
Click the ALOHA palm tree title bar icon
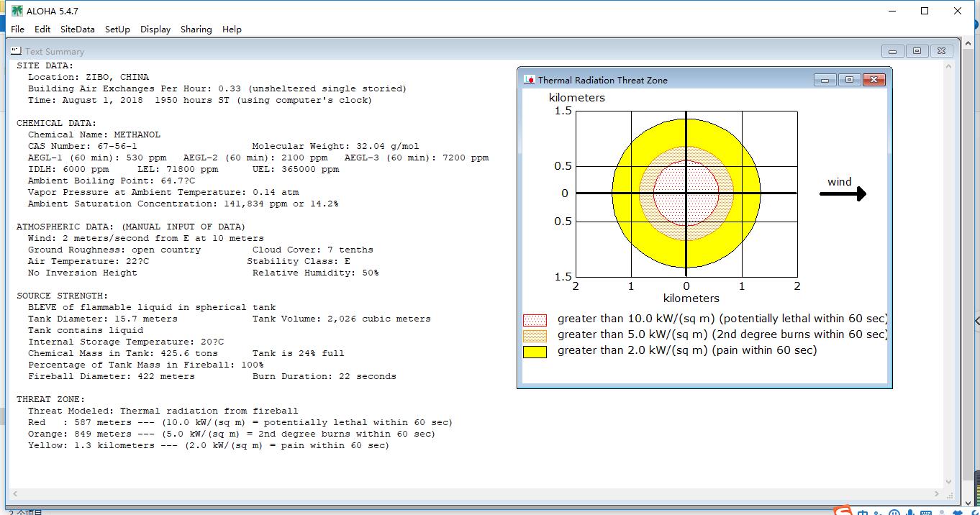tap(17, 11)
